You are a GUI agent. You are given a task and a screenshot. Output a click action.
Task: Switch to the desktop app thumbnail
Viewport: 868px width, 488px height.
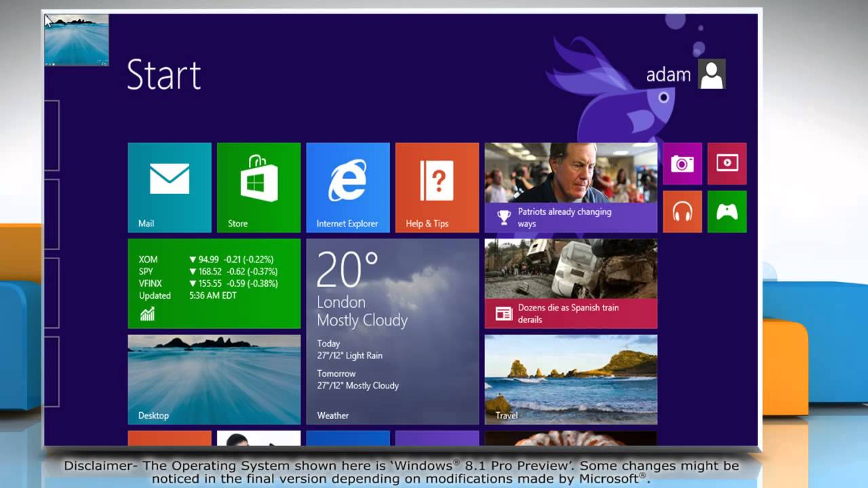77,39
